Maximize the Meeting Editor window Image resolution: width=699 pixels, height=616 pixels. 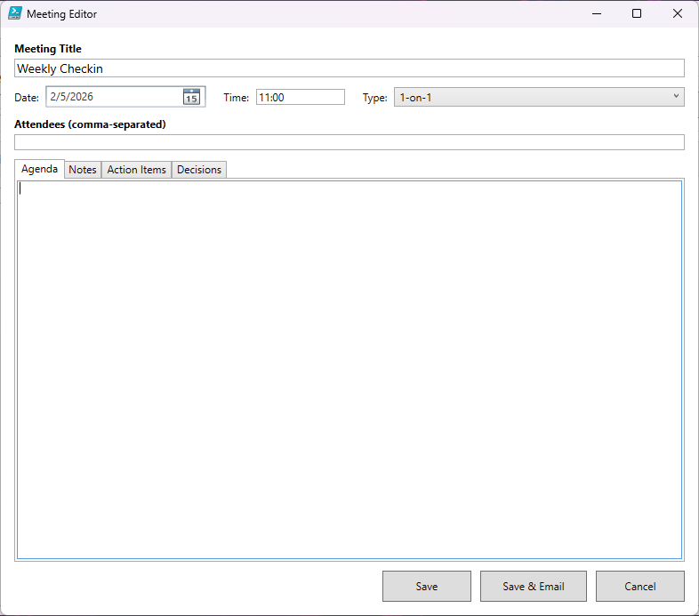(x=636, y=14)
